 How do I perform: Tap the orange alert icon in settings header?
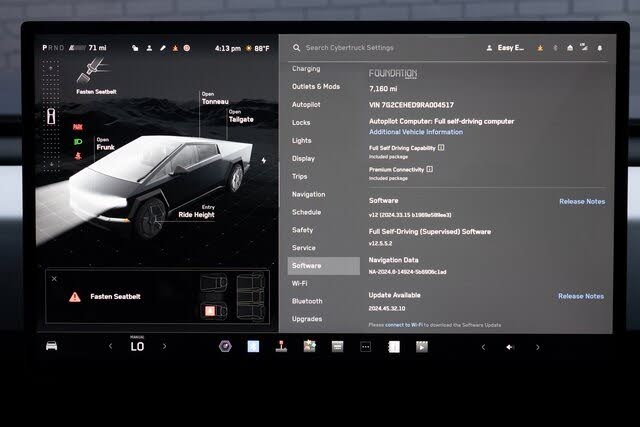coord(540,48)
